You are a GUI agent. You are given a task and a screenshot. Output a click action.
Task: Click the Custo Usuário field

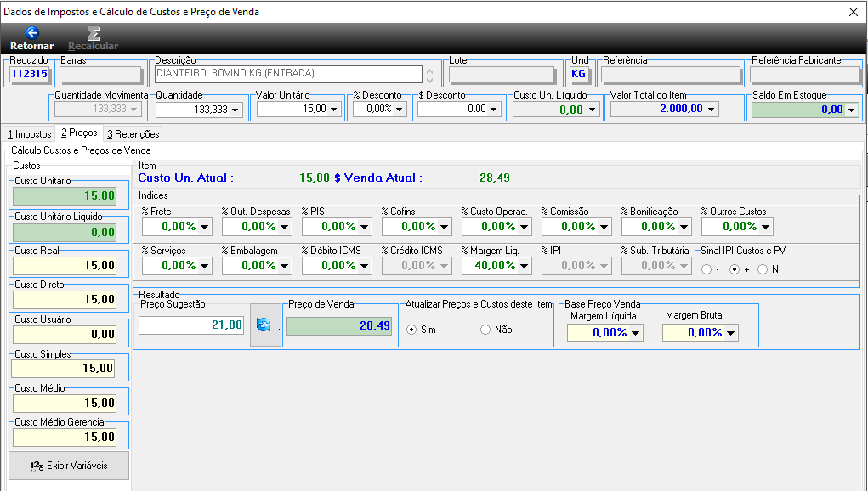point(65,334)
